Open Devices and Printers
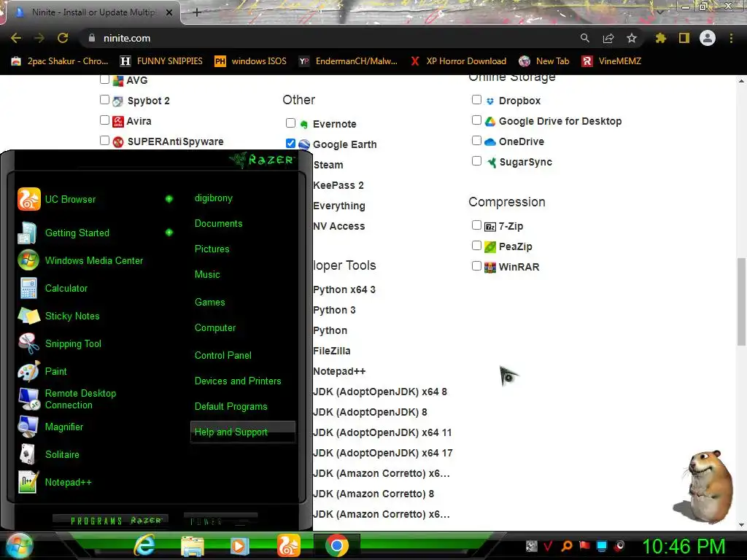This screenshot has width=747, height=560. pos(238,381)
